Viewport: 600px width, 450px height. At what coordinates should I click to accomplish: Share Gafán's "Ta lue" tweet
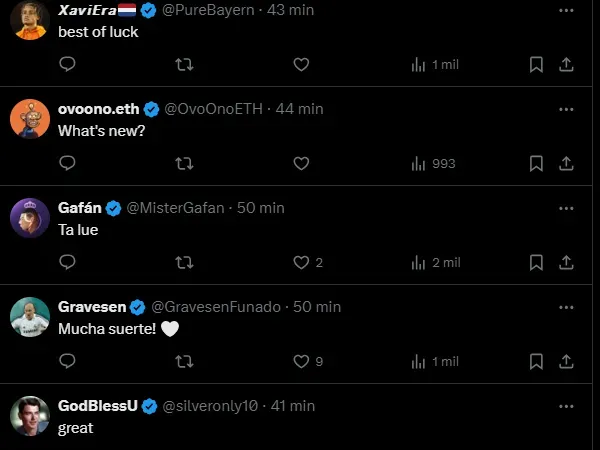point(566,262)
